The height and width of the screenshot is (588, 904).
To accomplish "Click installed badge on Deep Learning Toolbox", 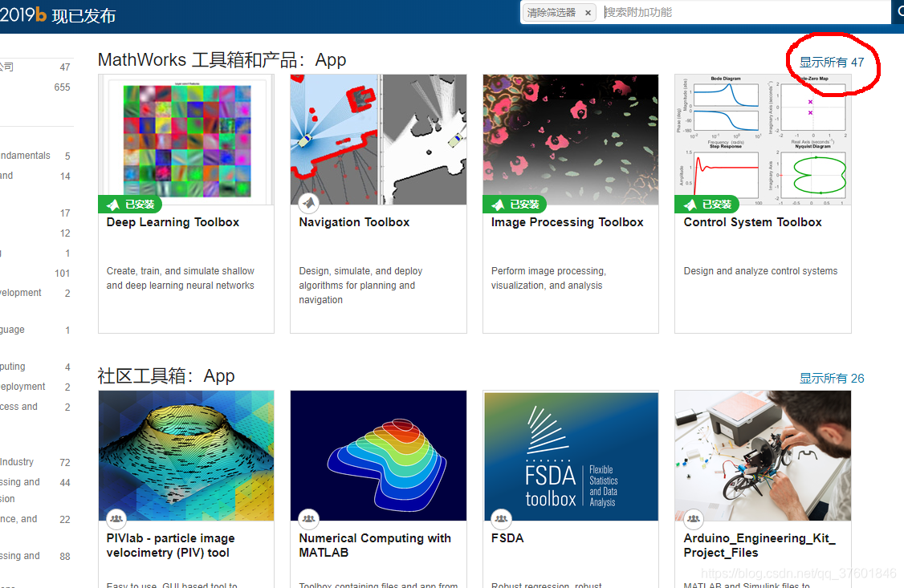I will 130,205.
